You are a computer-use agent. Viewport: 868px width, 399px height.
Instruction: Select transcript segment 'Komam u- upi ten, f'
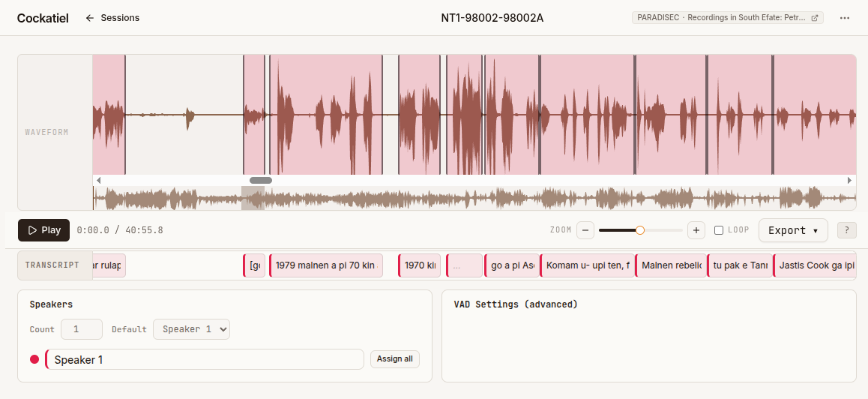[587, 265]
